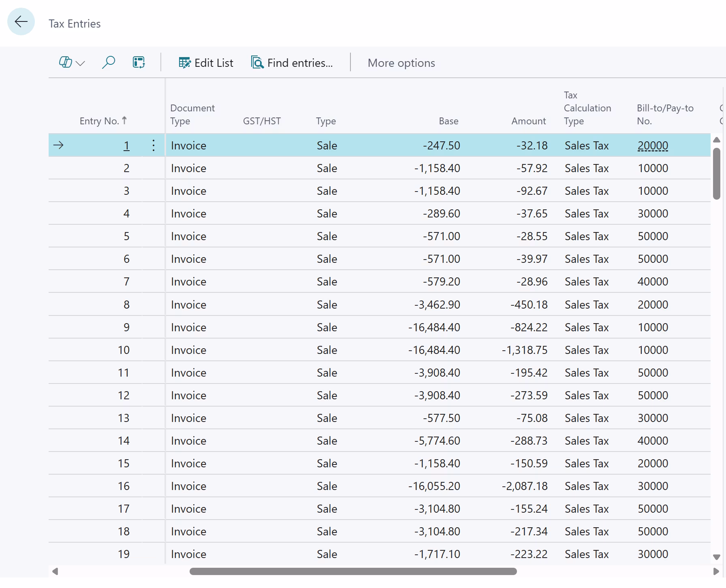Click the search magnifier icon
This screenshot has width=726, height=588.
tap(108, 63)
